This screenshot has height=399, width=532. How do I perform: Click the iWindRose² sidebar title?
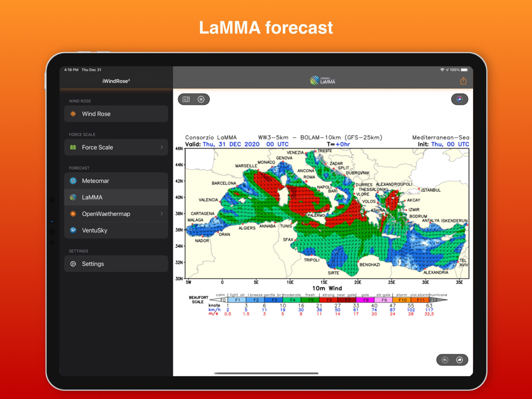pos(116,81)
